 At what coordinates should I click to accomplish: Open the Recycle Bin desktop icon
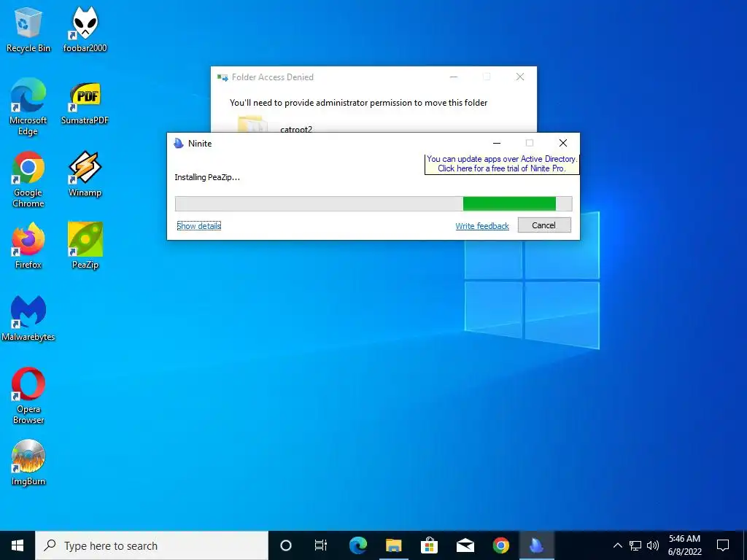pyautogui.click(x=28, y=29)
